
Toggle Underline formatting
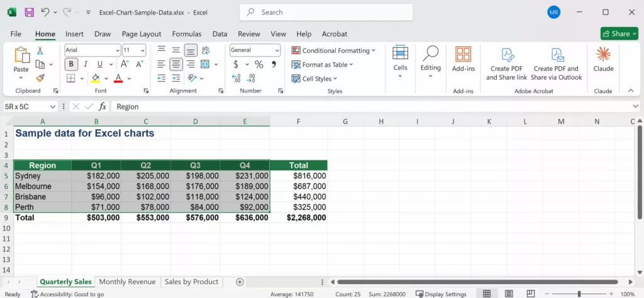[100, 64]
